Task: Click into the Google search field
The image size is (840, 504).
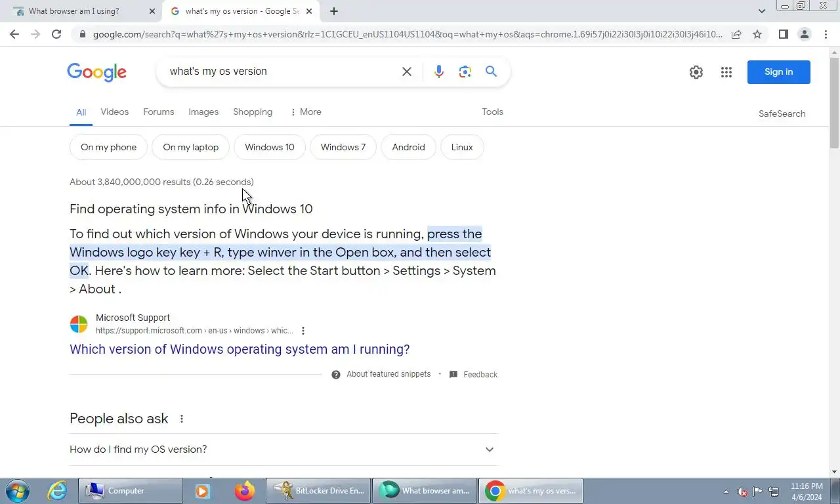Action: pos(282,72)
